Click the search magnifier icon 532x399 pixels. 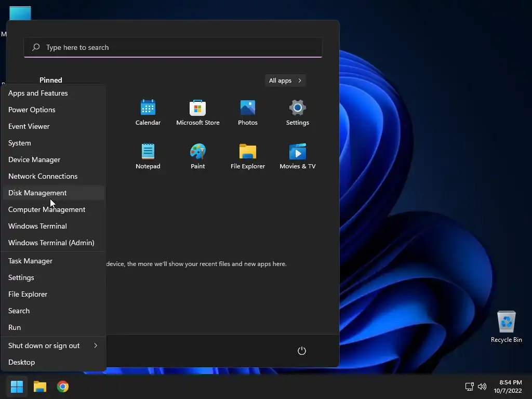pyautogui.click(x=36, y=47)
